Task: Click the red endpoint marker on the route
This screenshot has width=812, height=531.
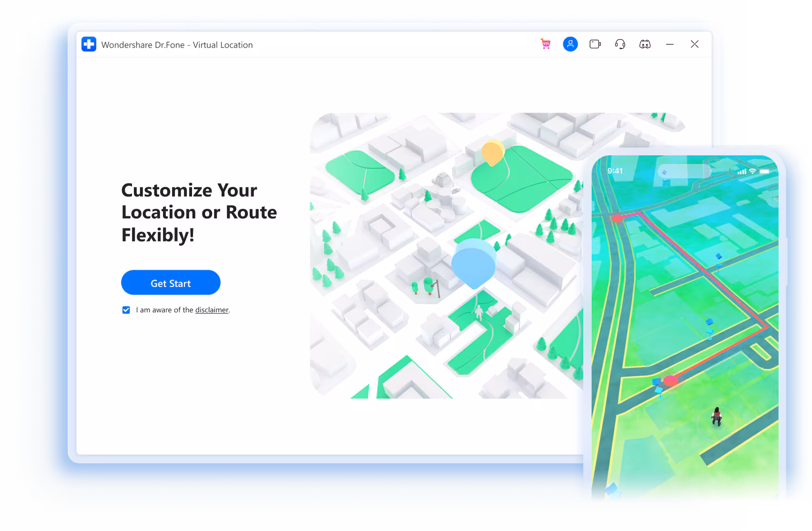Action: [670, 380]
